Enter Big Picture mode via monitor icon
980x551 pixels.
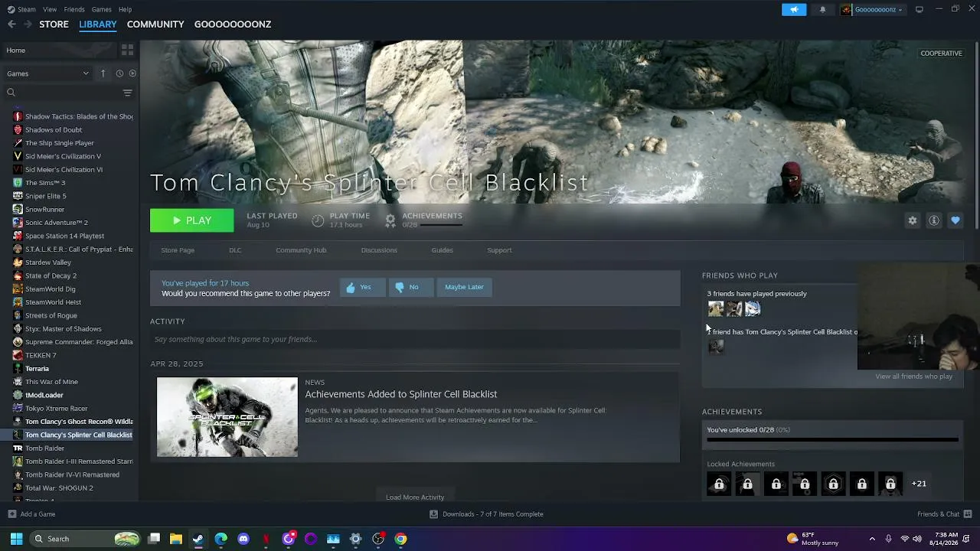(x=920, y=9)
